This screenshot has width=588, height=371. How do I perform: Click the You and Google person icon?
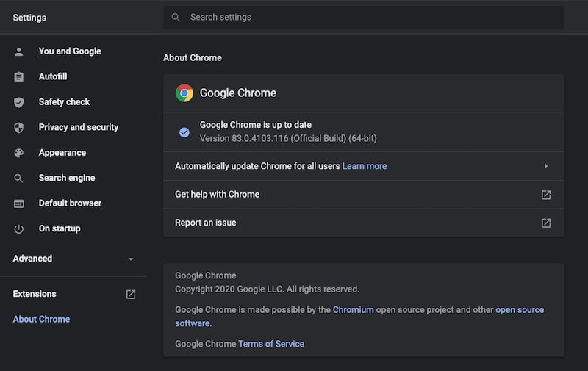(19, 51)
